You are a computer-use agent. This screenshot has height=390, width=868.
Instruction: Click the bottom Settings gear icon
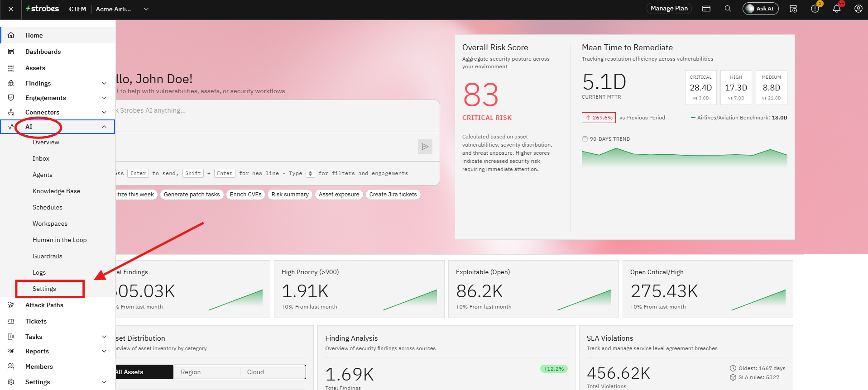point(11,382)
